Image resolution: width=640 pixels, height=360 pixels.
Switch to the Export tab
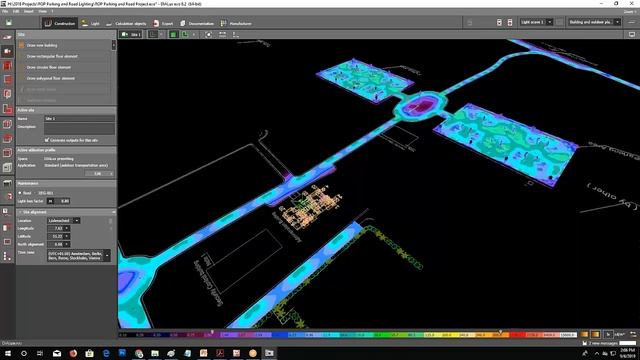pos(163,23)
